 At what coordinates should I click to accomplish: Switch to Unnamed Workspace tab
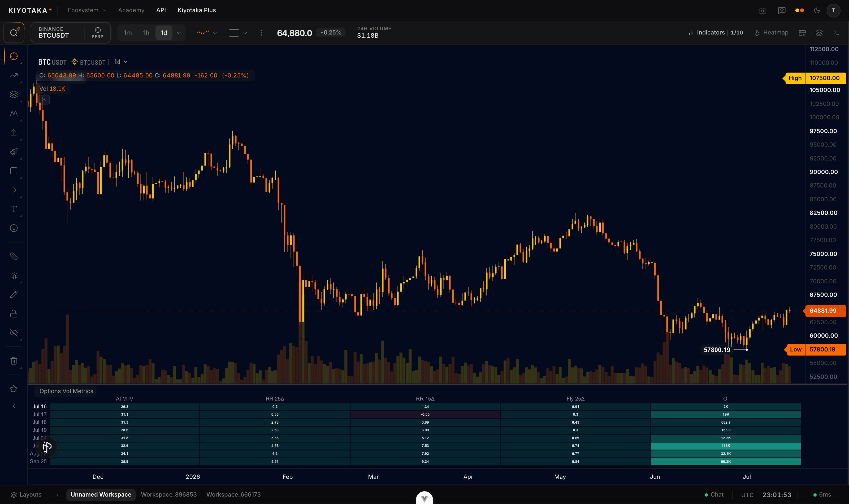101,494
